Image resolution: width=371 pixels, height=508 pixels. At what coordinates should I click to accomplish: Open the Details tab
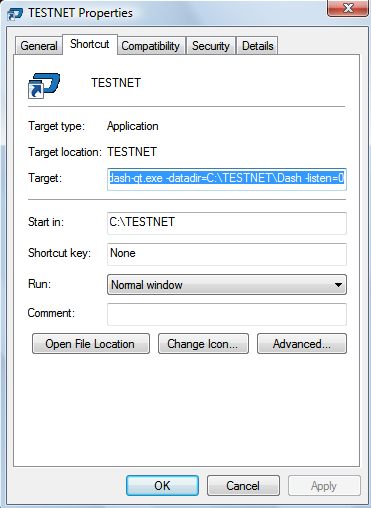pos(257,46)
